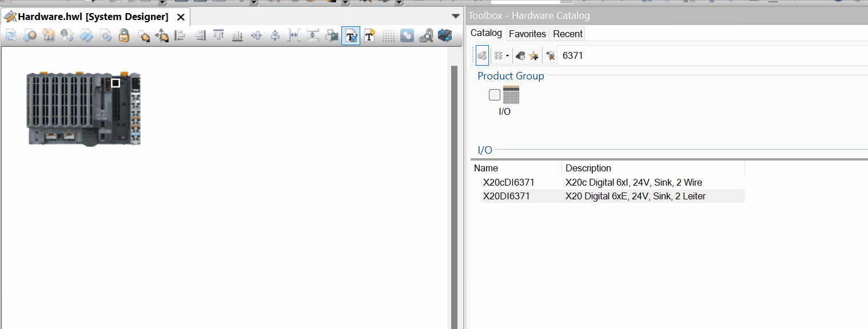Click the refresh icon in System Designer toolbar
The image size is (868, 329).
click(11, 36)
